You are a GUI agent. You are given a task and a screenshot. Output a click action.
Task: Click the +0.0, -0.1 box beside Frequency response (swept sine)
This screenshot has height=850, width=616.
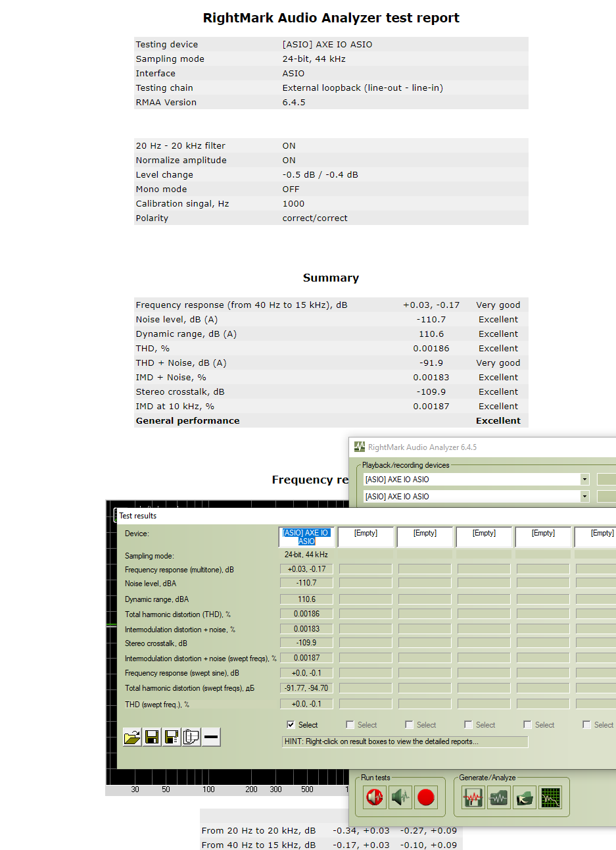point(306,673)
